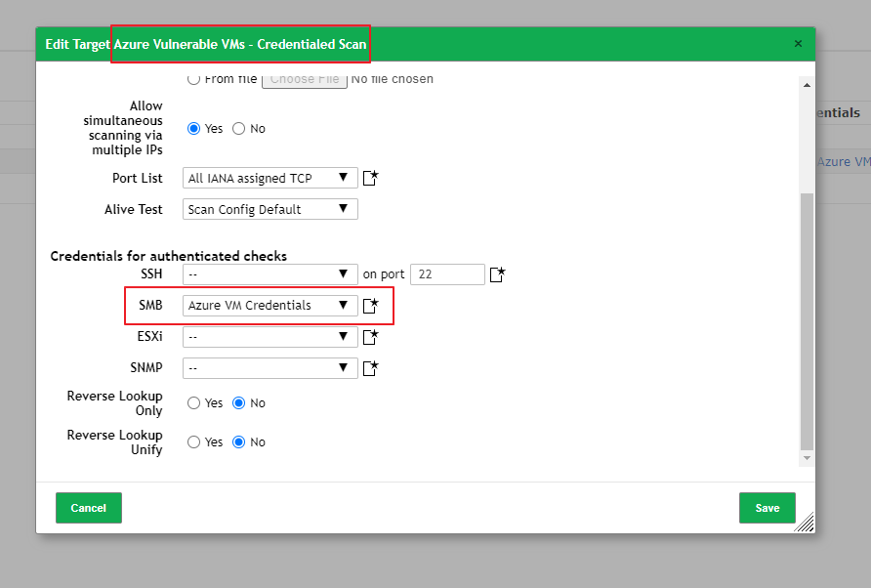Viewport: 871px width, 588px height.
Task: Click the SSH port number field
Action: coord(447,274)
